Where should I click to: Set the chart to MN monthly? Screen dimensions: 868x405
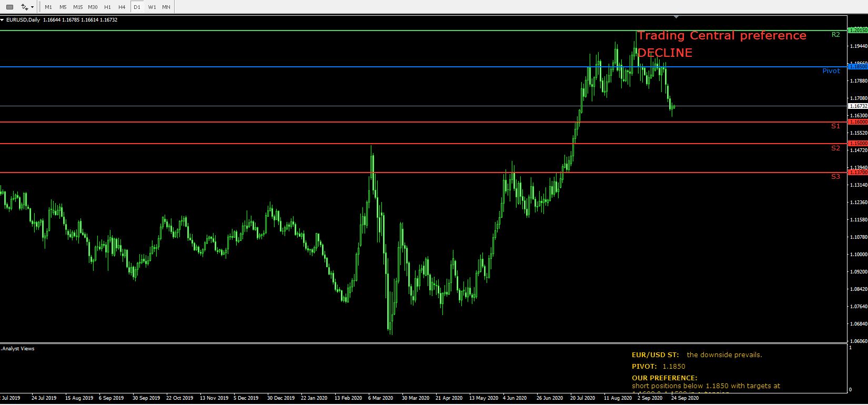point(166,7)
